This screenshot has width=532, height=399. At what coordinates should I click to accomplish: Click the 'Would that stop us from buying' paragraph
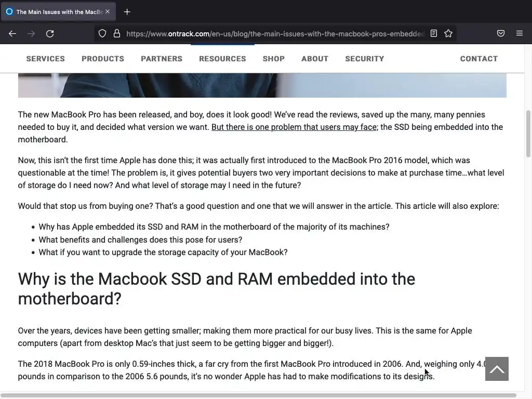click(259, 206)
